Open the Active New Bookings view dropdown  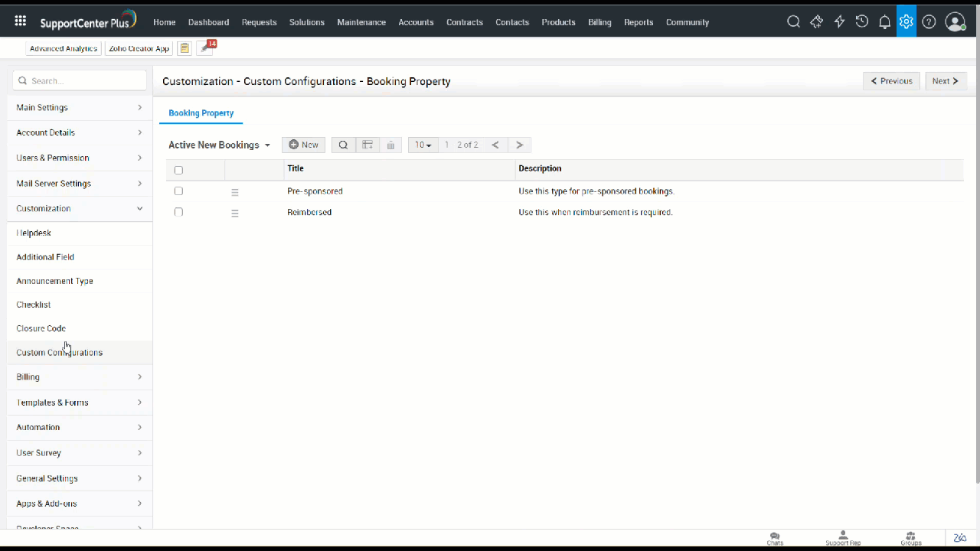(219, 145)
